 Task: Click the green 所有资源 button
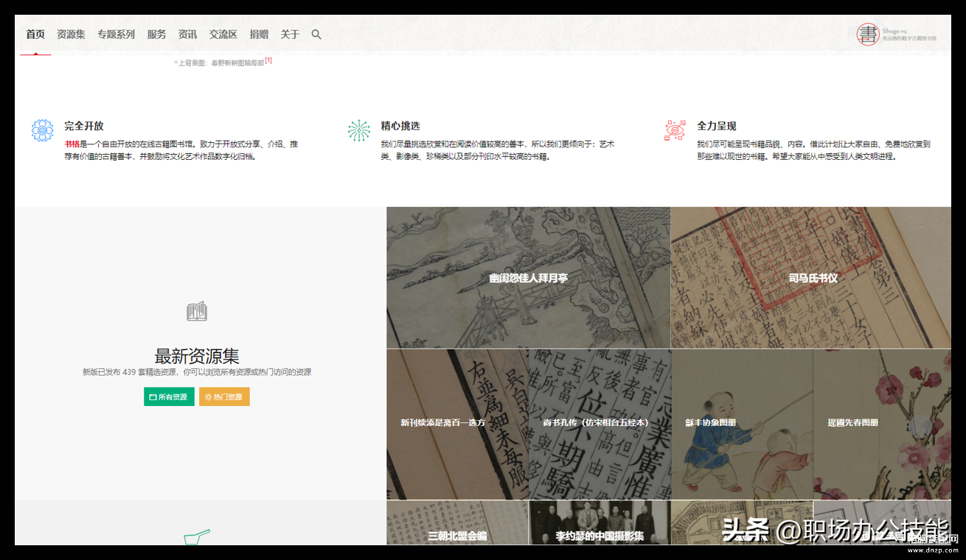pyautogui.click(x=169, y=396)
